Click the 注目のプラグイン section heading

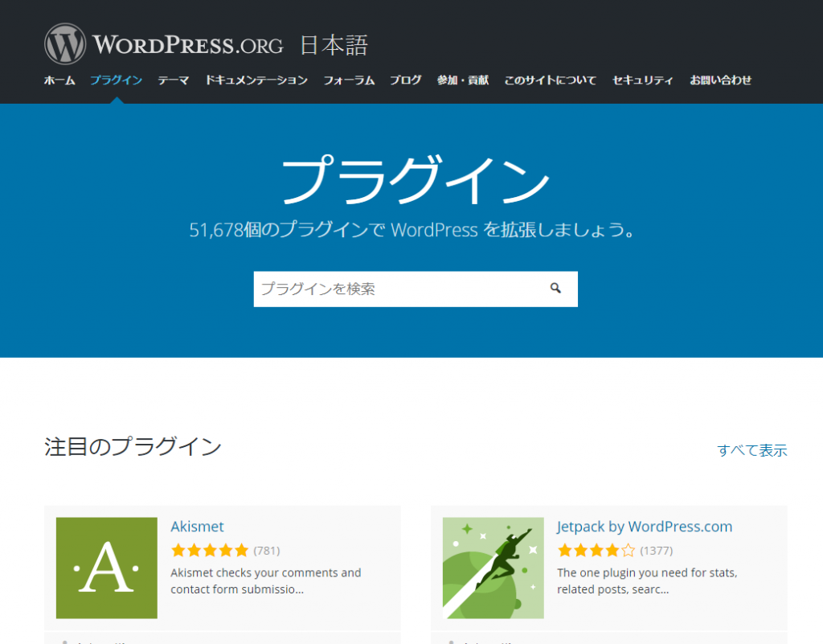(x=133, y=447)
